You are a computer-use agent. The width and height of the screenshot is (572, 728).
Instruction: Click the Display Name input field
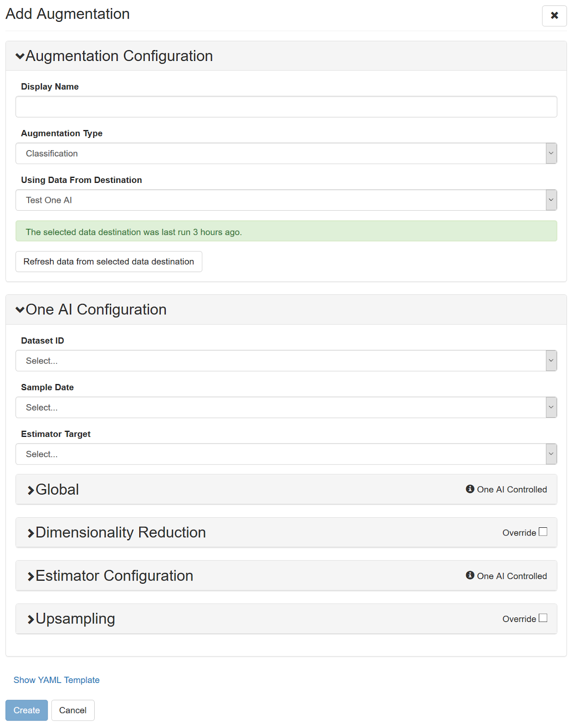[x=286, y=107]
